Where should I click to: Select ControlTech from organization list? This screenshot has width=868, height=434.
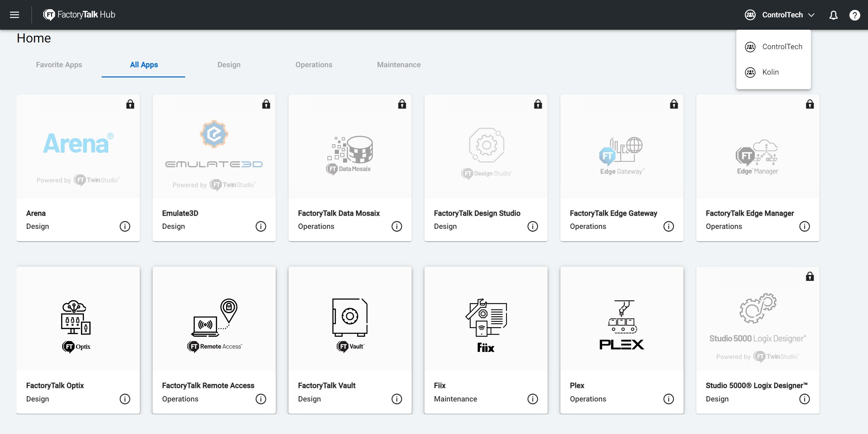pyautogui.click(x=773, y=47)
